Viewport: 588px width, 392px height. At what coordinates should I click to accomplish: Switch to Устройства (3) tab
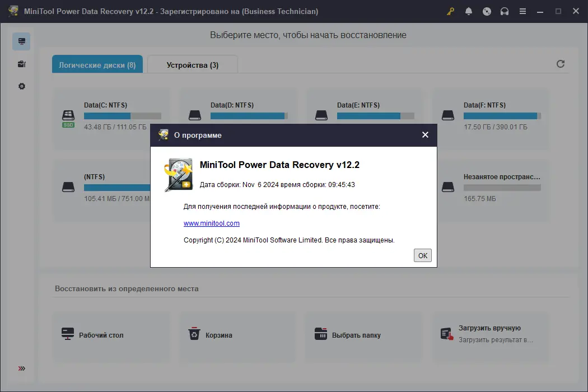click(193, 64)
